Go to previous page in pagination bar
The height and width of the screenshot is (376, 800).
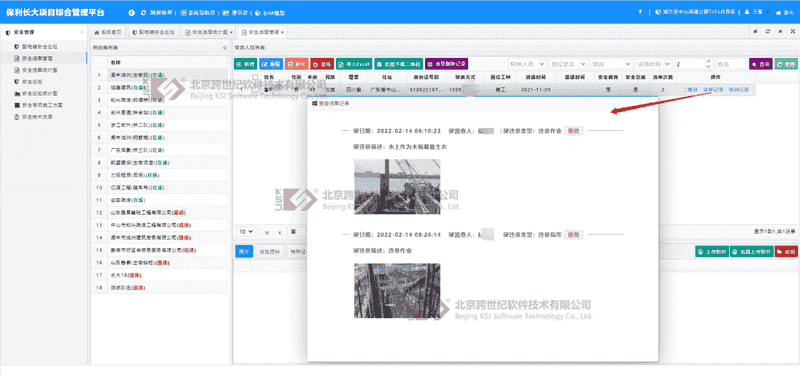point(280,232)
